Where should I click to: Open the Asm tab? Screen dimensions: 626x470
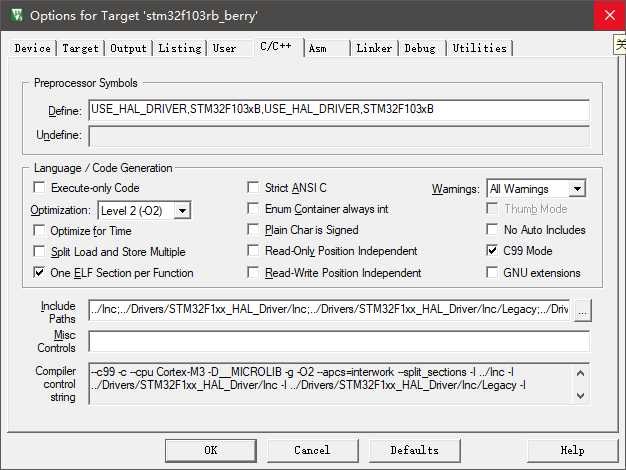[317, 48]
